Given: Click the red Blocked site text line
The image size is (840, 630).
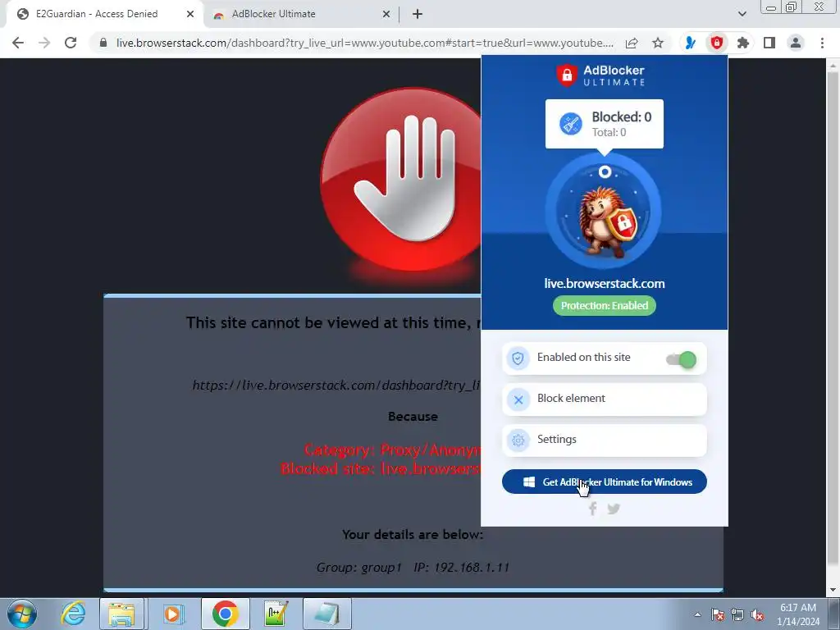Looking at the screenshot, I should click(x=381, y=468).
